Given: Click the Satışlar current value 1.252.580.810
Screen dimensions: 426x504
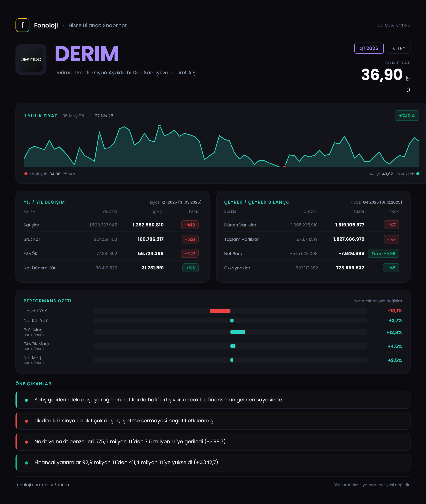Looking at the screenshot, I should 148,225.
